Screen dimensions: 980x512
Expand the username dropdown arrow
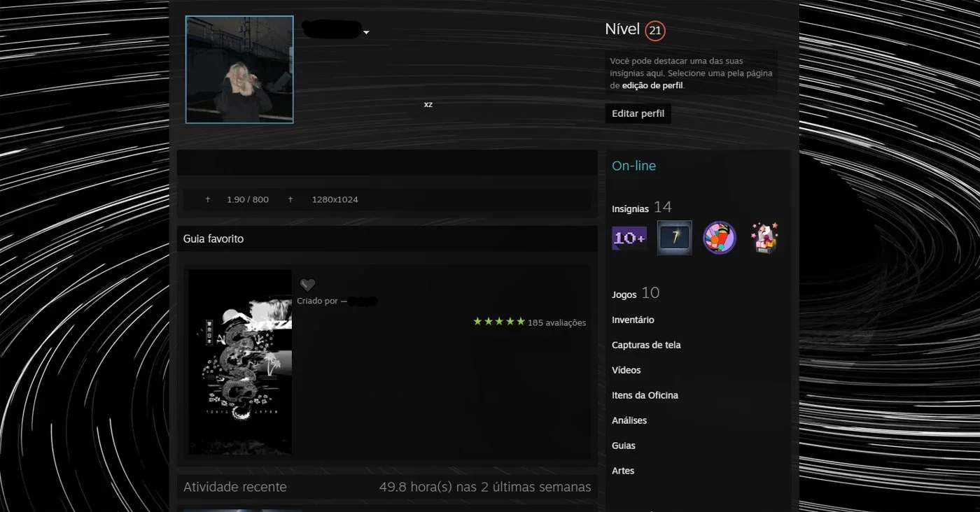[366, 33]
